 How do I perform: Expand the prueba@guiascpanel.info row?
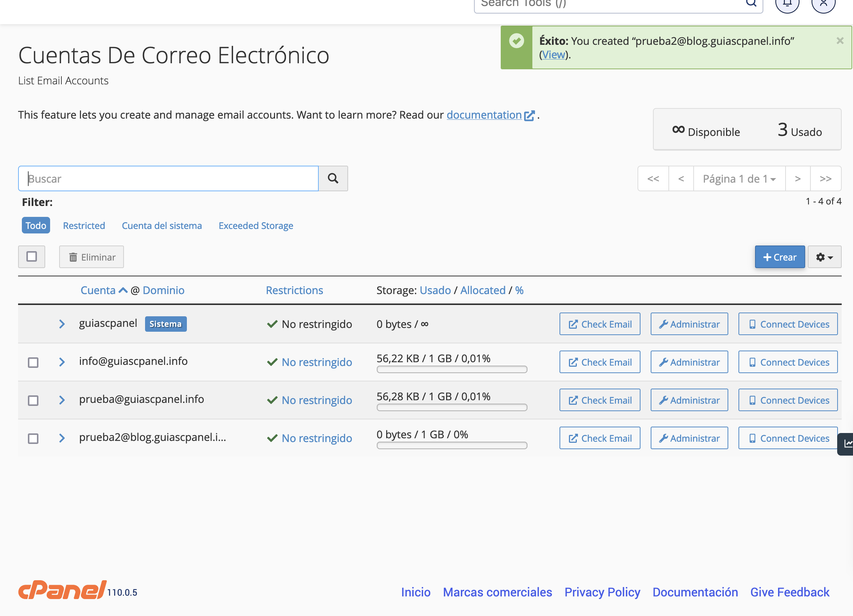pyautogui.click(x=62, y=400)
